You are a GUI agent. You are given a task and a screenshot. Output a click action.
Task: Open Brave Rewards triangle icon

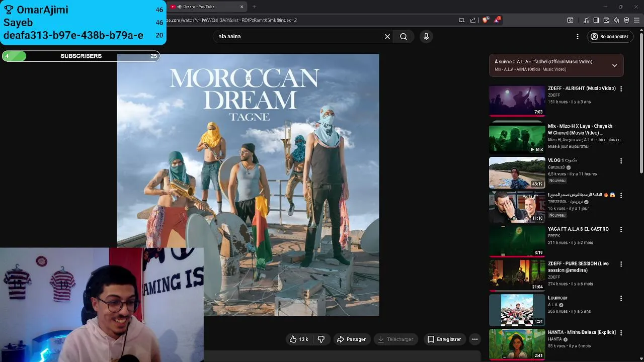pyautogui.click(x=497, y=20)
